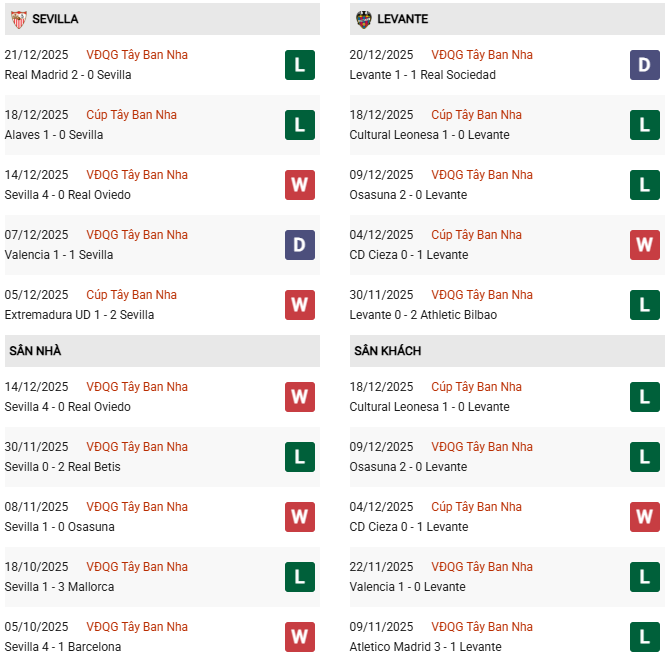Click the L badge for Valencia 1-0 Levante

click(645, 577)
